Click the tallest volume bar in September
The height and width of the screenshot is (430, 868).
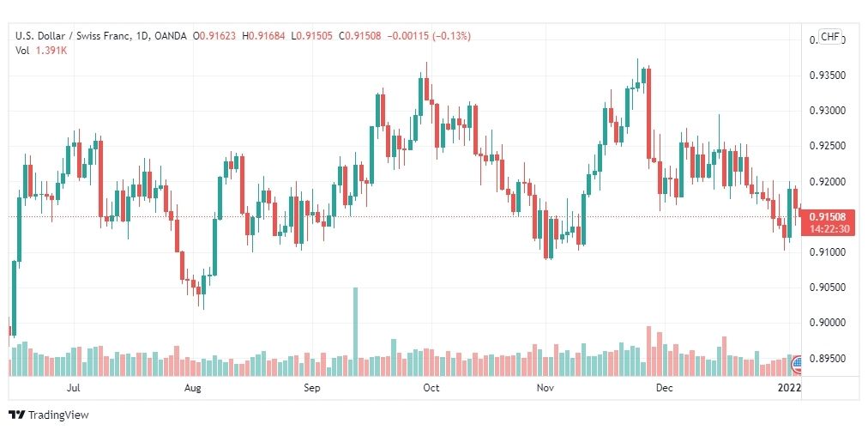tap(355, 331)
